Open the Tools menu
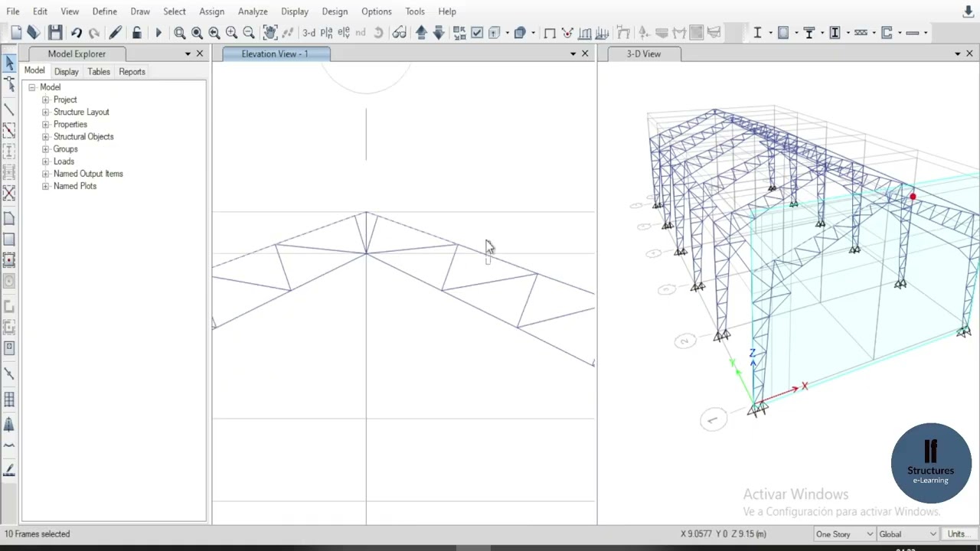Image resolution: width=980 pixels, height=551 pixels. (x=415, y=11)
